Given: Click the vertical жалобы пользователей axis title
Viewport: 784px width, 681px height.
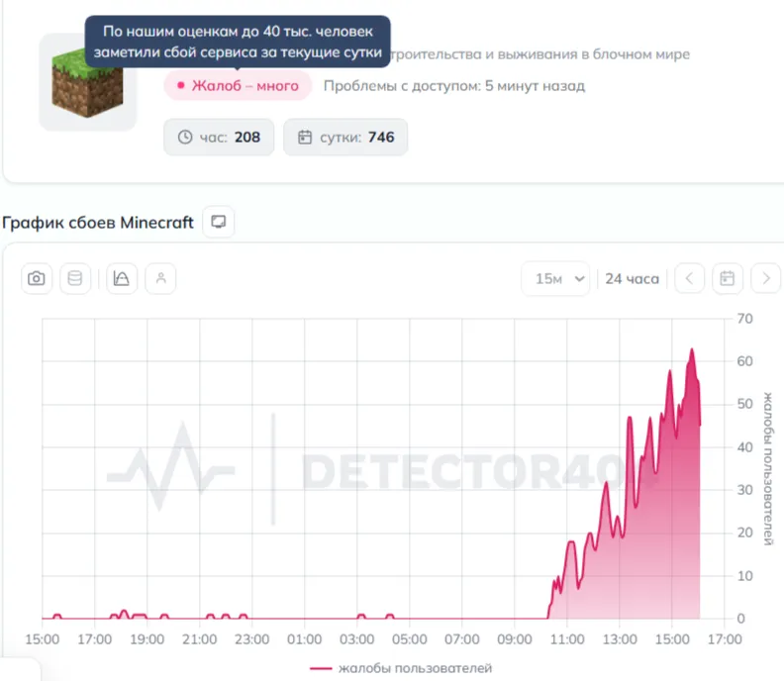Looking at the screenshot, I should 768,468.
